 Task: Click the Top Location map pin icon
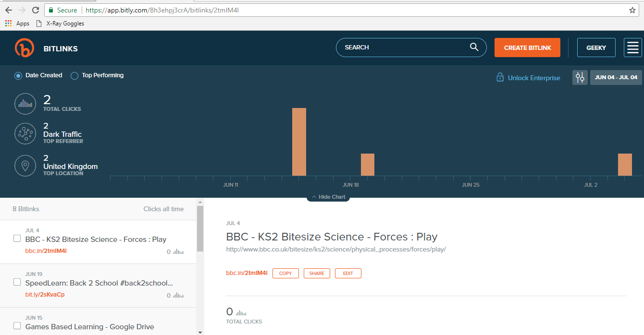[25, 166]
